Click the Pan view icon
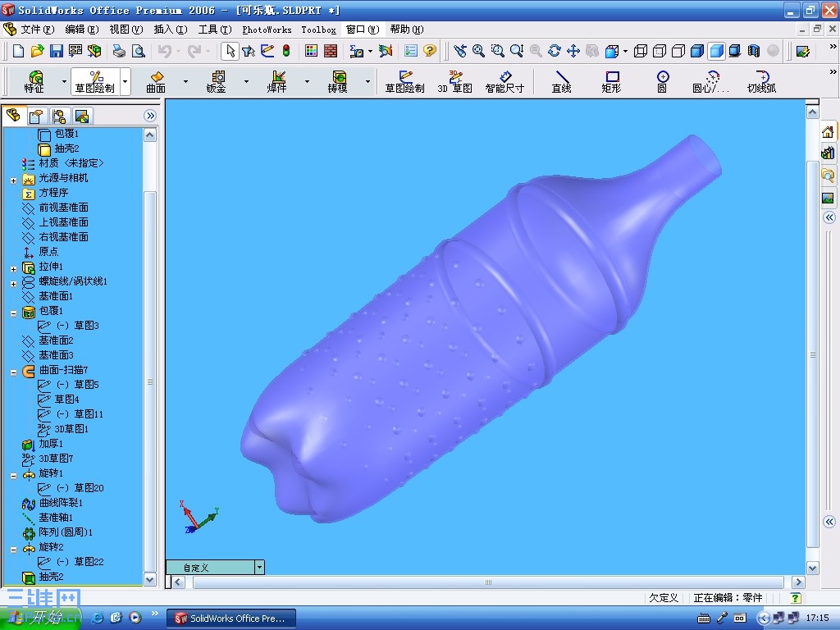840x630 pixels. click(573, 51)
